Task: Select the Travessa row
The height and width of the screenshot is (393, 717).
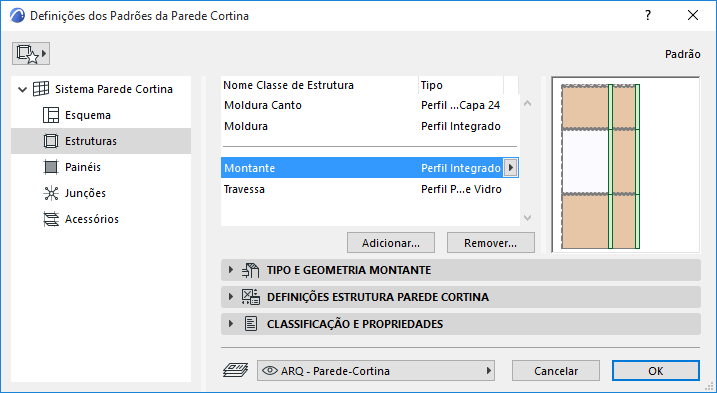Action: click(370, 189)
